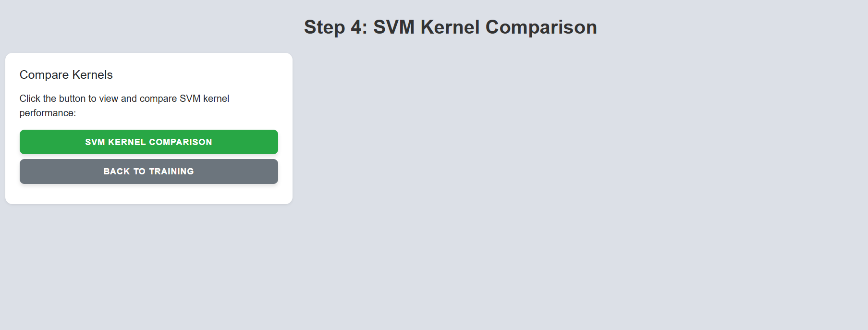Click the word 'Kernel' in the page title

pos(450,27)
